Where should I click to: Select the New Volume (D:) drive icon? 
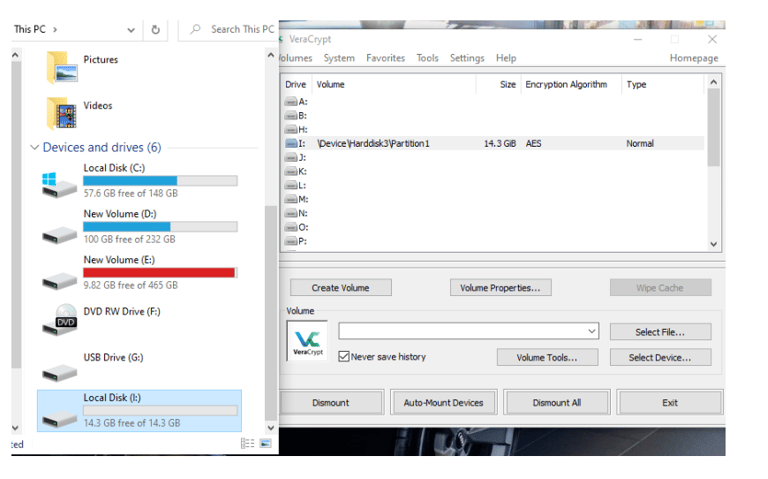click(x=59, y=235)
